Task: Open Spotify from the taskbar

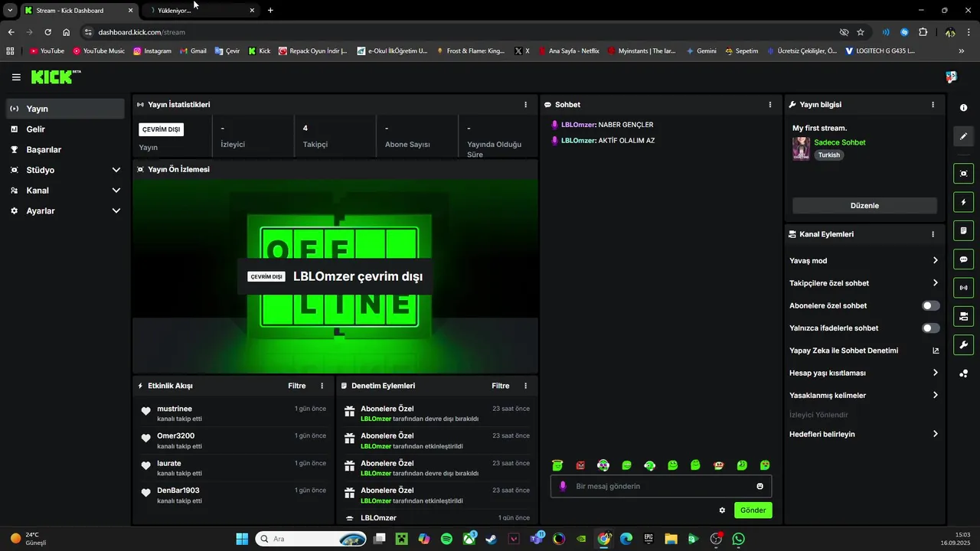Action: [446, 539]
